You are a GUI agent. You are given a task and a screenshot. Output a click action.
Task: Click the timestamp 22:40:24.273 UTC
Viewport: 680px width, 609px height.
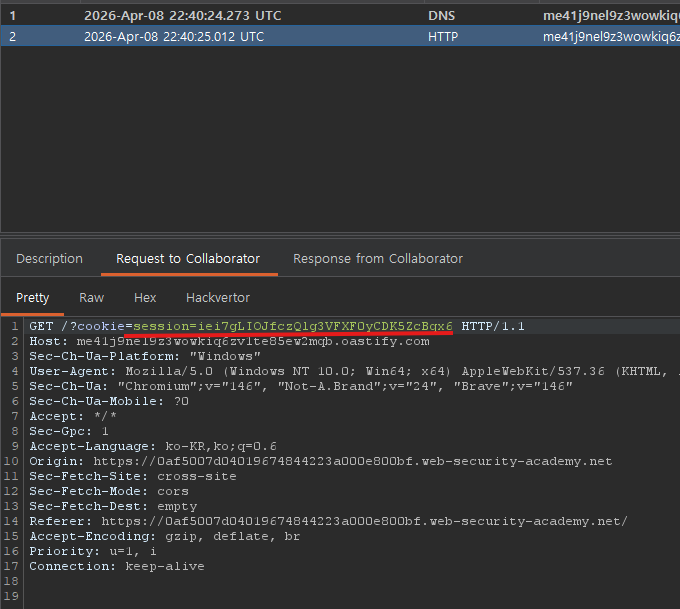(225, 16)
